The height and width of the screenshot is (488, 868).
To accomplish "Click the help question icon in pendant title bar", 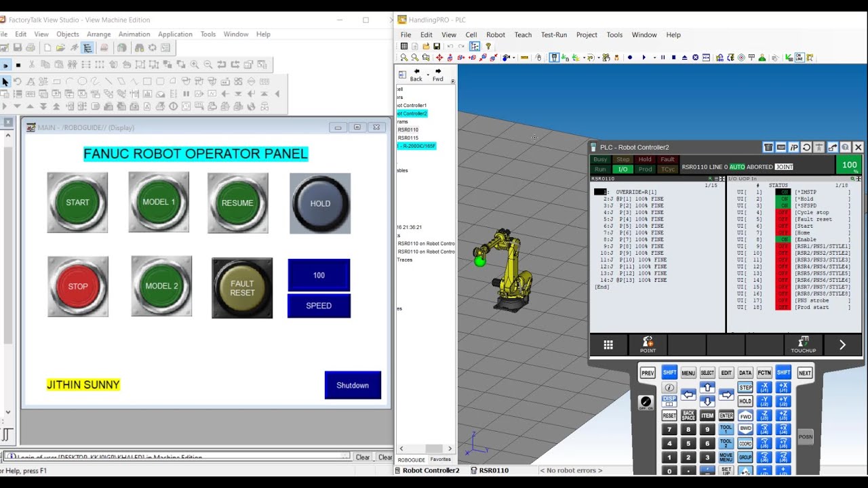I will tap(845, 147).
